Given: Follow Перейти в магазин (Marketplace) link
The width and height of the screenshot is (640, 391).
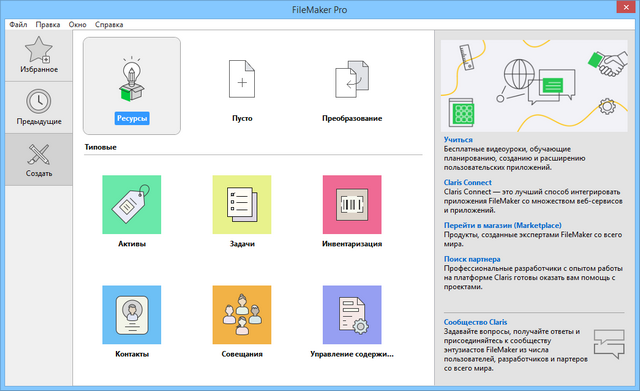Looking at the screenshot, I should pyautogui.click(x=502, y=225).
